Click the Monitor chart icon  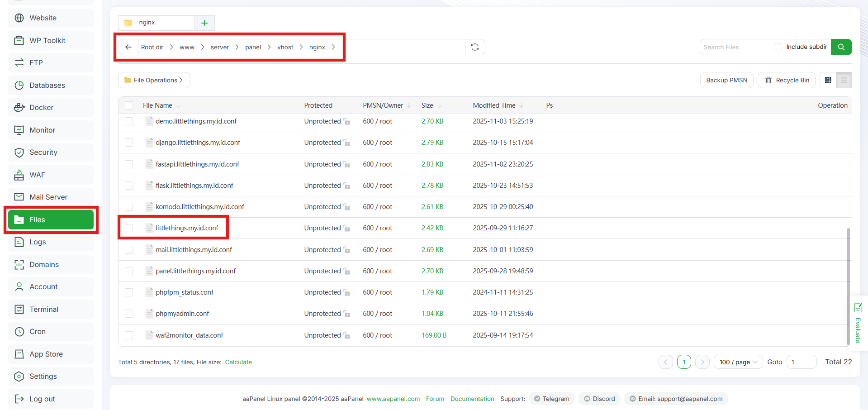[19, 130]
